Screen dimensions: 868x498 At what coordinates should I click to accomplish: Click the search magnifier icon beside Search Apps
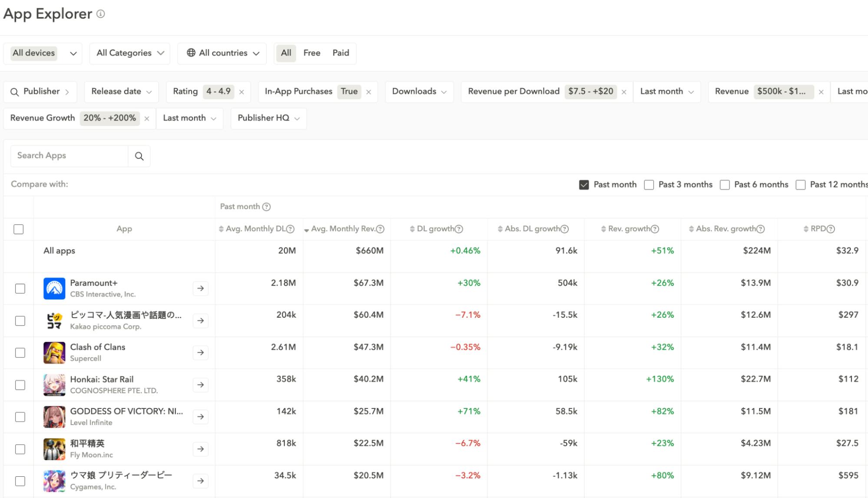[139, 156]
